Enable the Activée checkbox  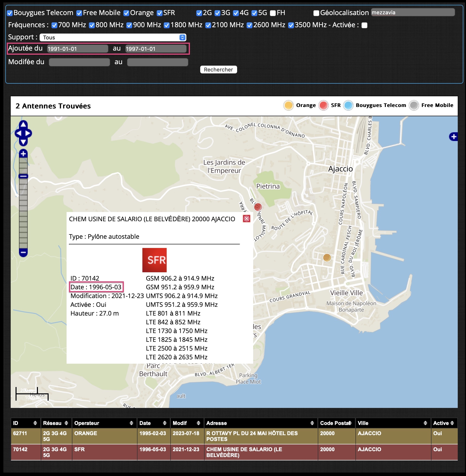pyautogui.click(x=364, y=26)
